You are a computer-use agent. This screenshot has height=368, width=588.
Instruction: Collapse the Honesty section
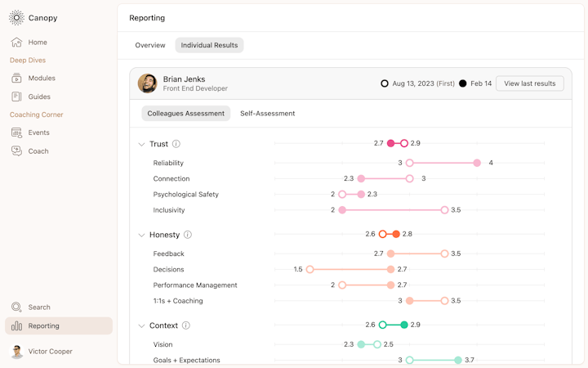coord(141,236)
